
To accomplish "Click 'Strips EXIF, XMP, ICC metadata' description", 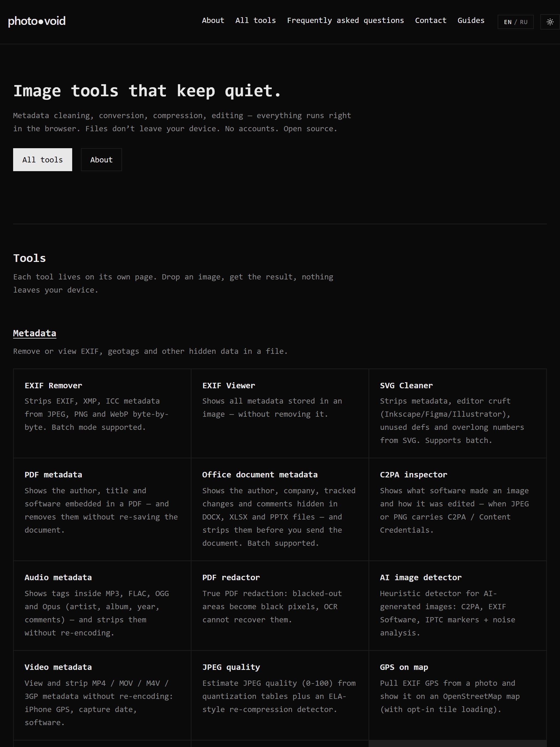I will point(97,414).
